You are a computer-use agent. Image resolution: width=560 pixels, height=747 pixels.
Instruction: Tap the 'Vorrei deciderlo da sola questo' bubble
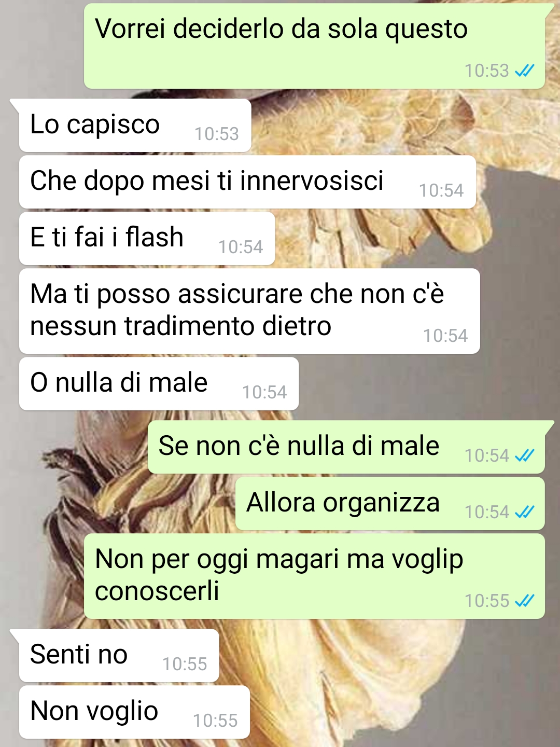click(x=314, y=46)
